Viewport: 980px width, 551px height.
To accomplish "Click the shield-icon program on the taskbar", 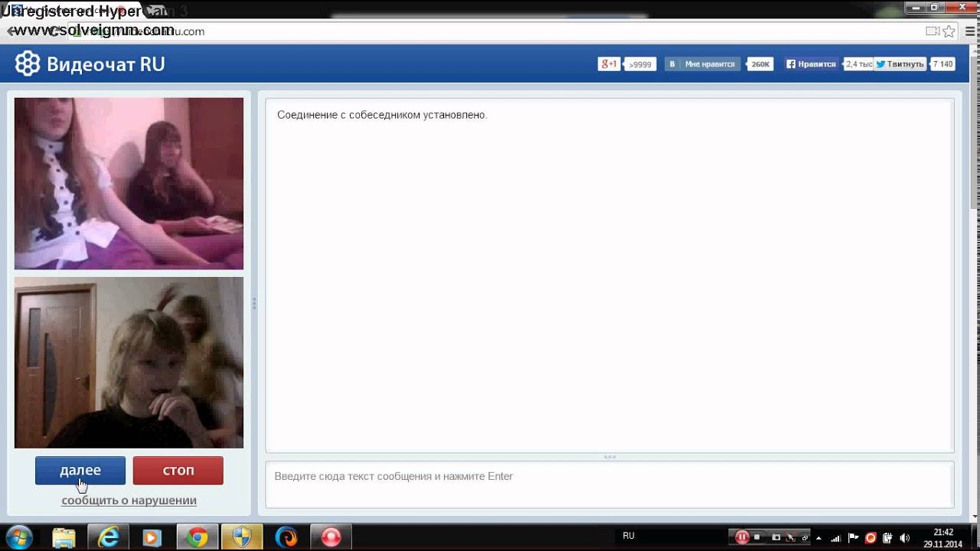I will point(241,537).
